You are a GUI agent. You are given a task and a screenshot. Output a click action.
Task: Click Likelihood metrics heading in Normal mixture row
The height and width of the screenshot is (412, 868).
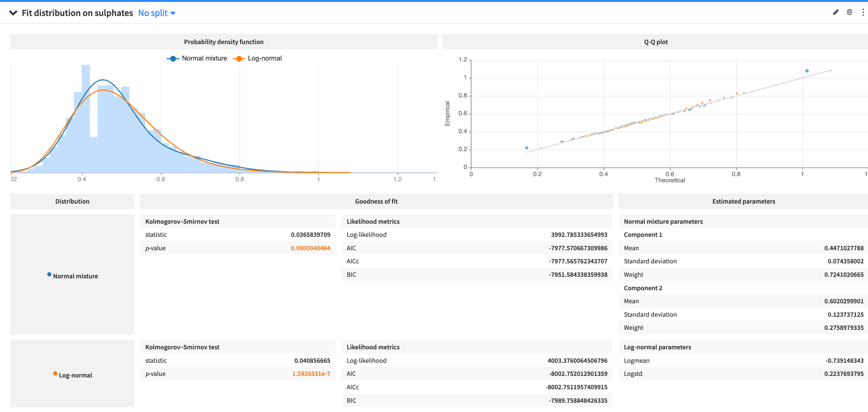pyautogui.click(x=373, y=221)
